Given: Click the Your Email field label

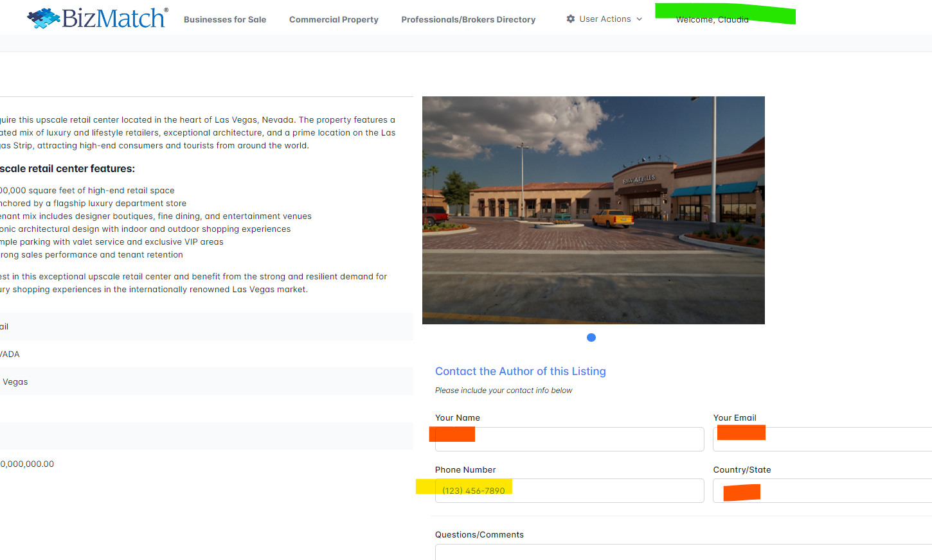Looking at the screenshot, I should [735, 418].
